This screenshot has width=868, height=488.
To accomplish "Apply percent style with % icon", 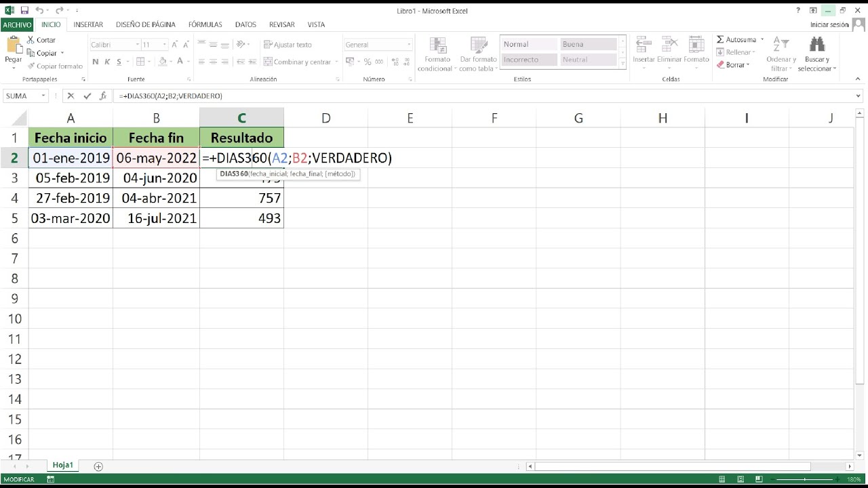I will click(x=368, y=62).
